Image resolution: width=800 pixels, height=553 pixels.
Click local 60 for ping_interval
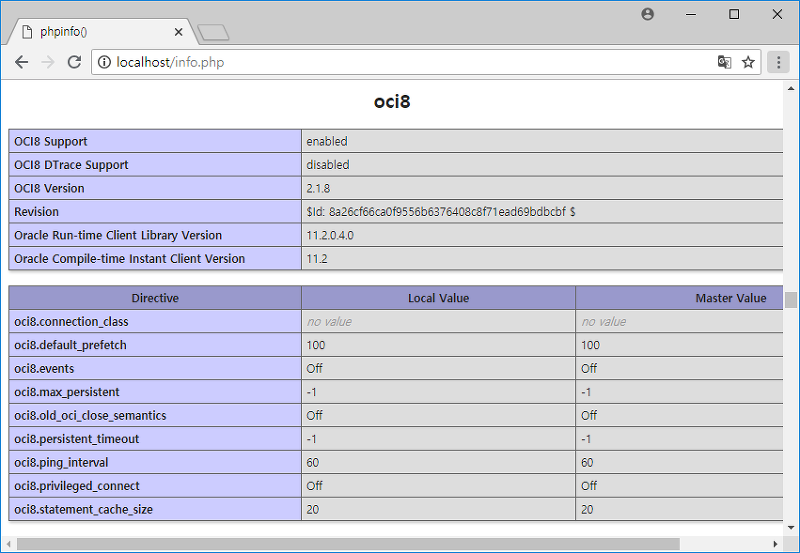[313, 462]
